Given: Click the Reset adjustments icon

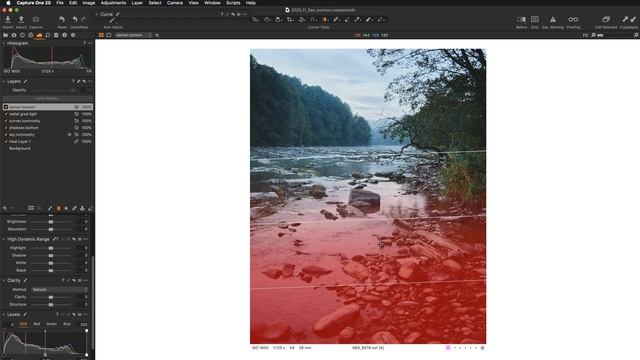Looking at the screenshot, I should point(62,19).
